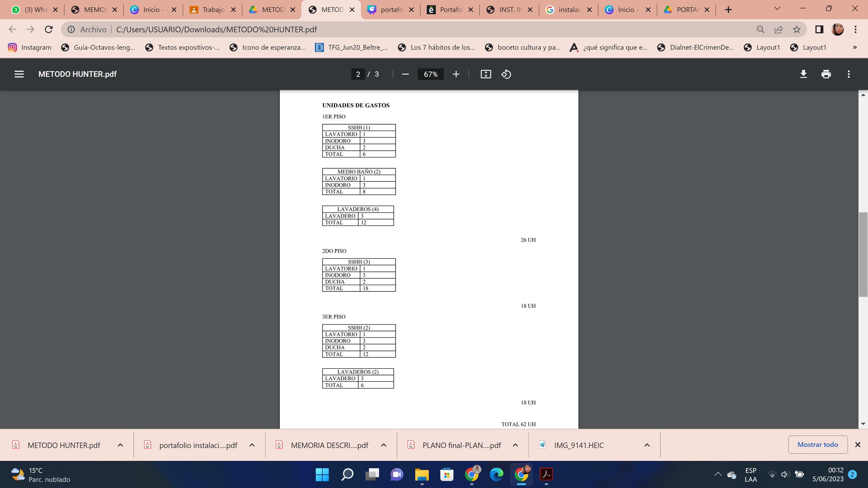Image resolution: width=868 pixels, height=488 pixels.
Task: Click Mostrar todo downloads button
Action: tap(818, 445)
